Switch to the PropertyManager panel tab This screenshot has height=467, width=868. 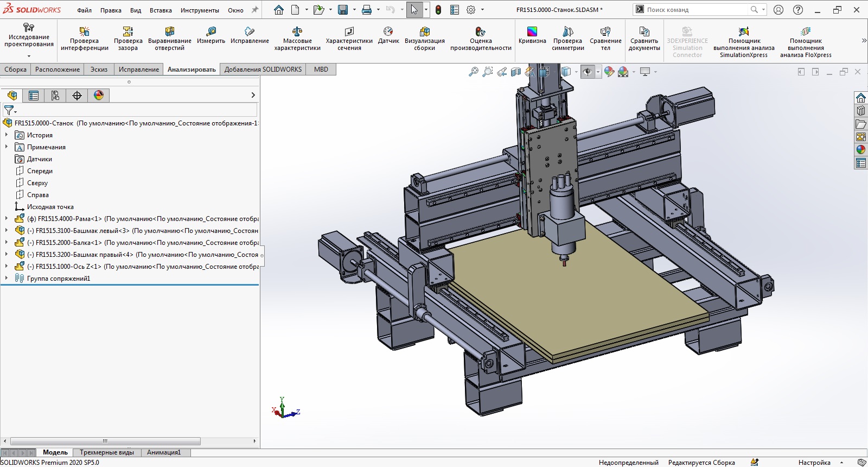click(34, 96)
